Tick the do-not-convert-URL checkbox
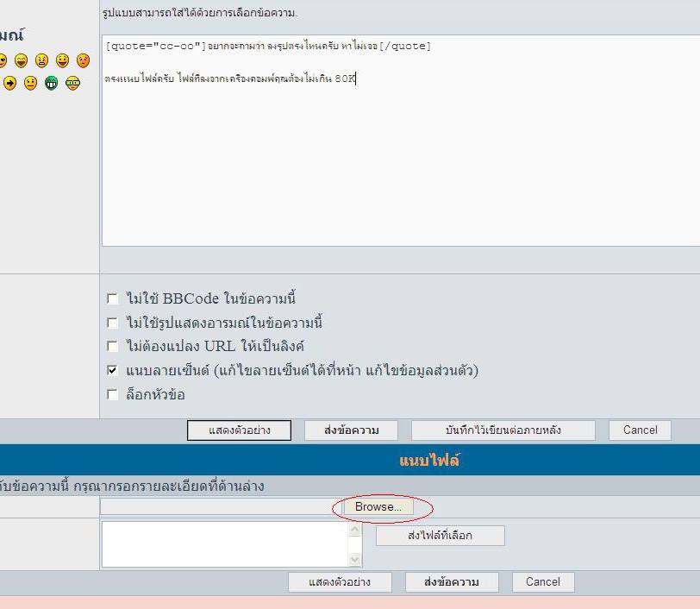 (x=112, y=346)
